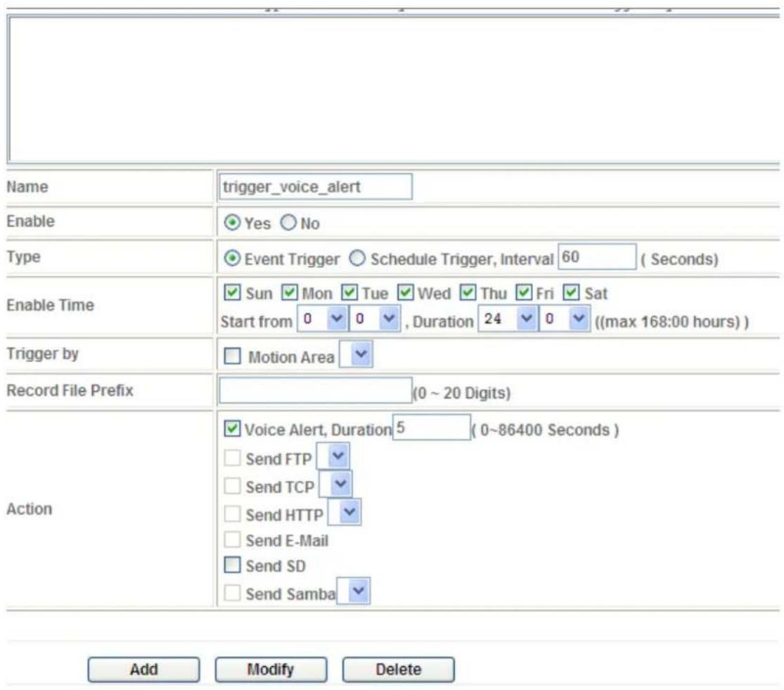Check the Send HTTP option
This screenshot has height=690, width=784.
[x=232, y=513]
